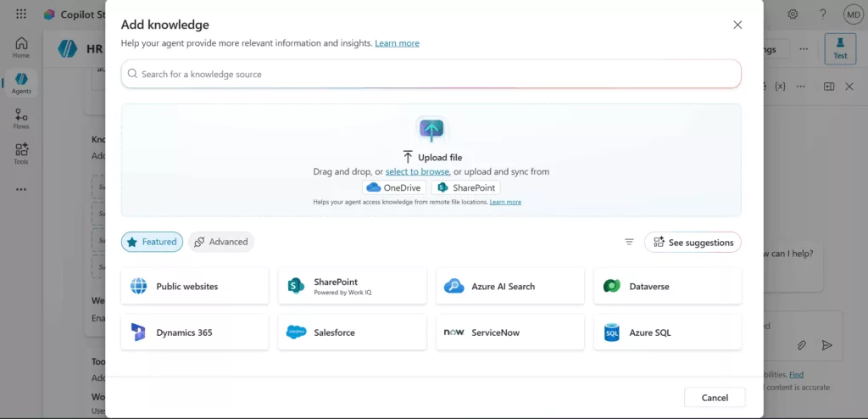Click the attachment paperclip icon in chat

801,345
